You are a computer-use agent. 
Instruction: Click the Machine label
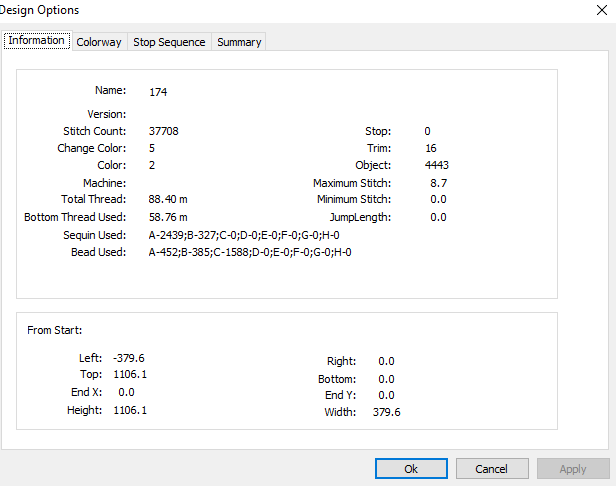click(x=104, y=183)
